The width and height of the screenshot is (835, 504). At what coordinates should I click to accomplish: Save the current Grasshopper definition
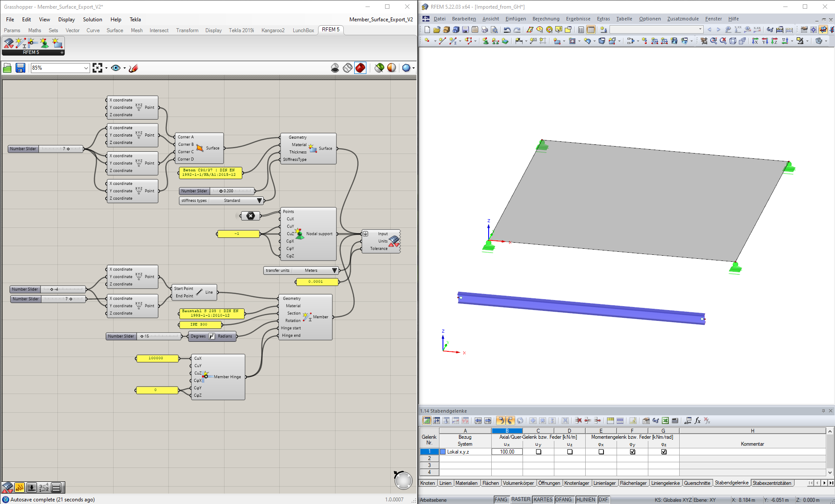[x=20, y=68]
